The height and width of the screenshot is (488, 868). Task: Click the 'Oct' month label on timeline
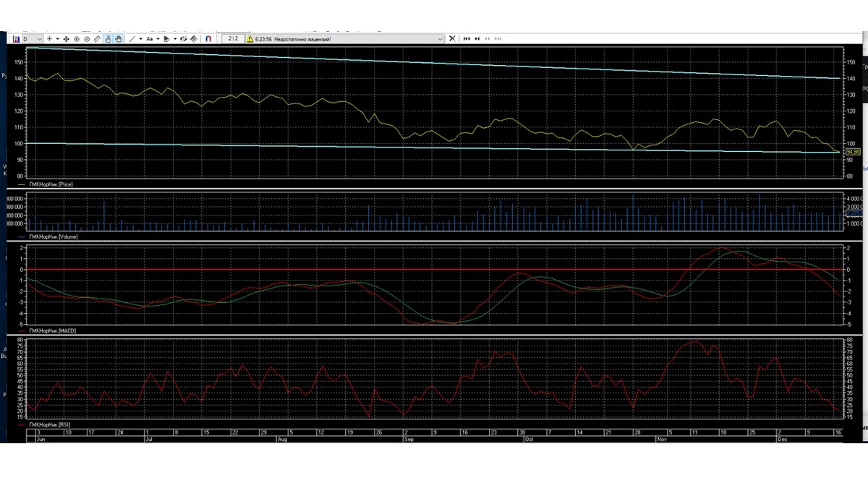[x=529, y=439]
